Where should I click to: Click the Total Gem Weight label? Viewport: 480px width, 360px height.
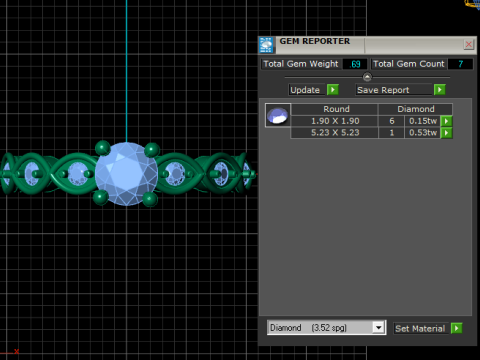pyautogui.click(x=301, y=64)
